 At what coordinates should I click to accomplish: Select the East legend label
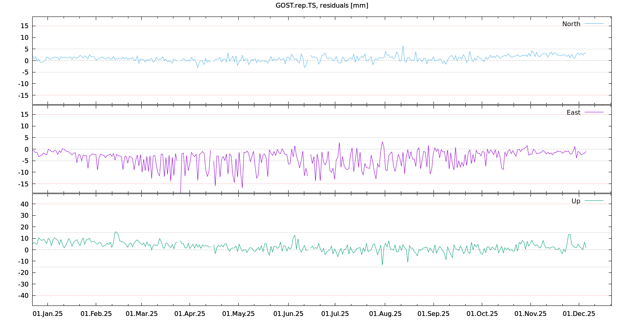[x=573, y=112]
